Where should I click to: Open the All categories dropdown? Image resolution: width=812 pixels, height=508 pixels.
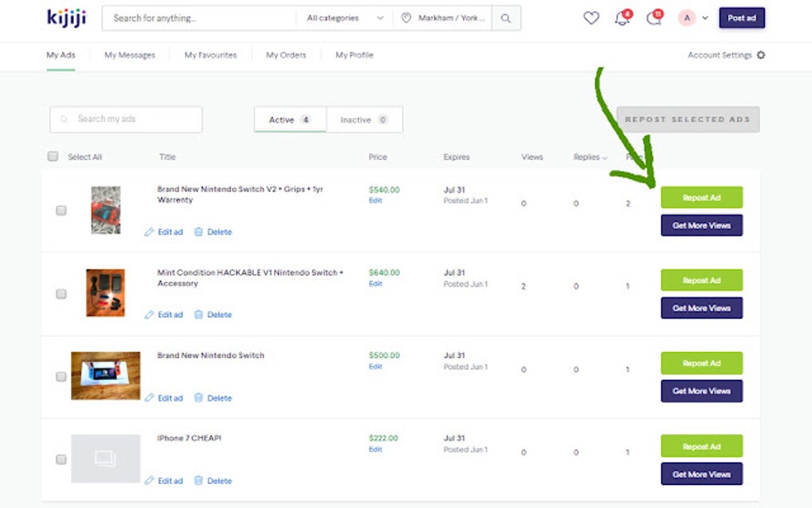pyautogui.click(x=345, y=18)
